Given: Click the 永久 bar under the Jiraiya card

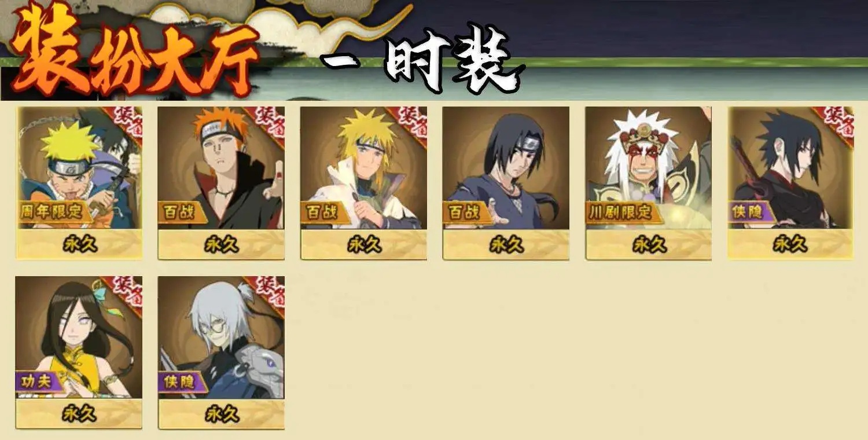Looking at the screenshot, I should [648, 245].
